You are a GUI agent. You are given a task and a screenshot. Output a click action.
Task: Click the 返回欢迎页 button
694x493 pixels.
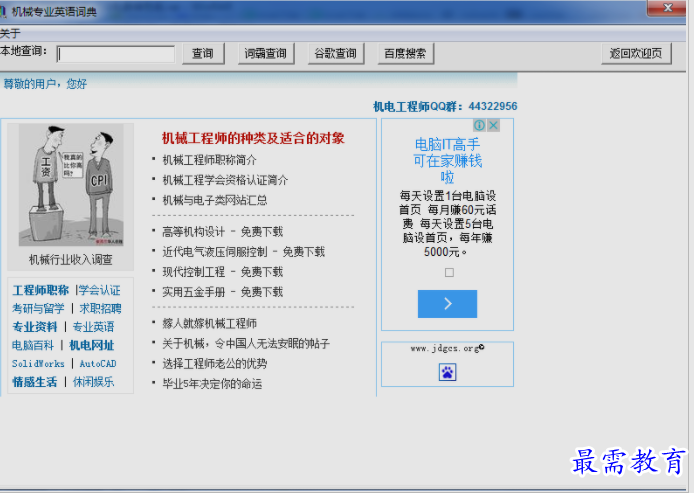[x=636, y=54]
